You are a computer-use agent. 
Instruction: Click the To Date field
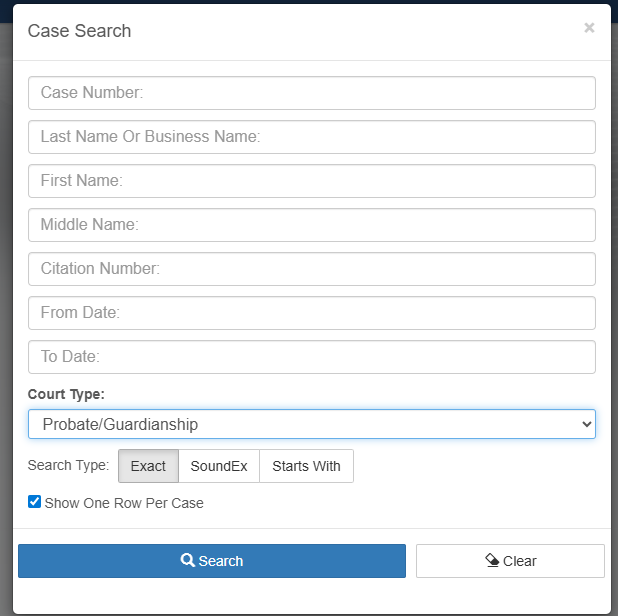311,357
